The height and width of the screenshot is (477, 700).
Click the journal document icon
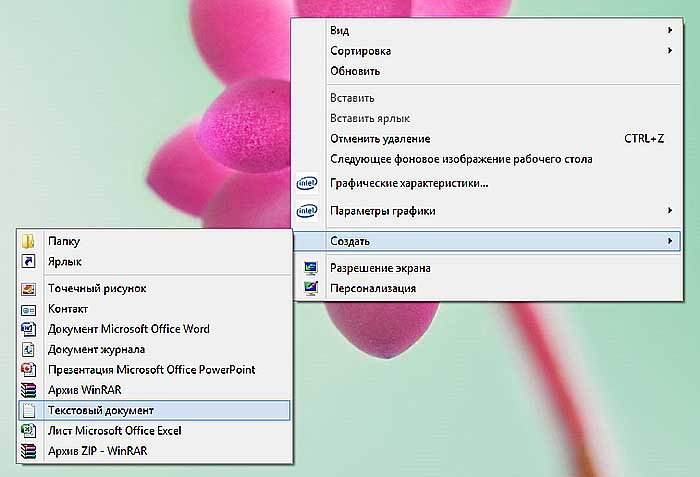point(28,349)
